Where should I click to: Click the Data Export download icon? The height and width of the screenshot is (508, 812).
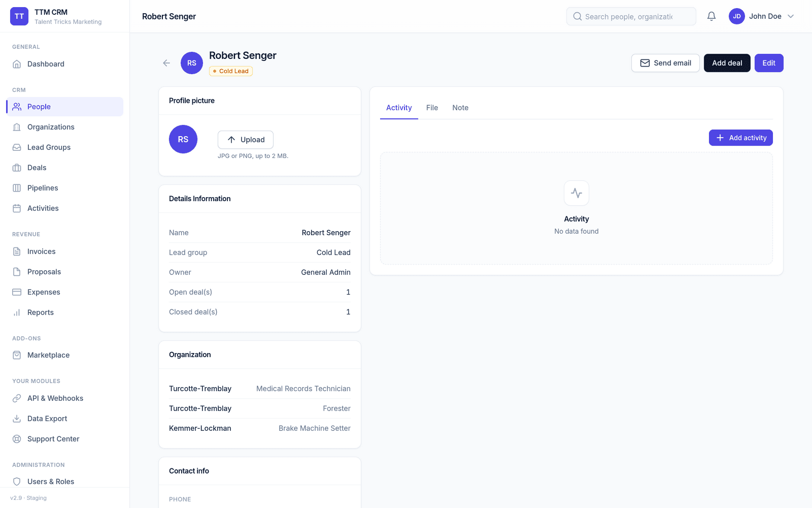(x=17, y=419)
